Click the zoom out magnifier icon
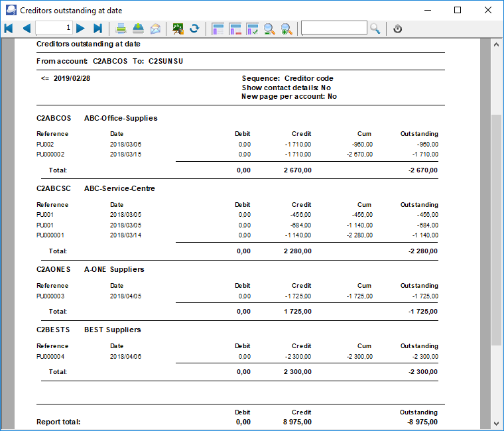The height and width of the screenshot is (431, 504). [x=269, y=29]
